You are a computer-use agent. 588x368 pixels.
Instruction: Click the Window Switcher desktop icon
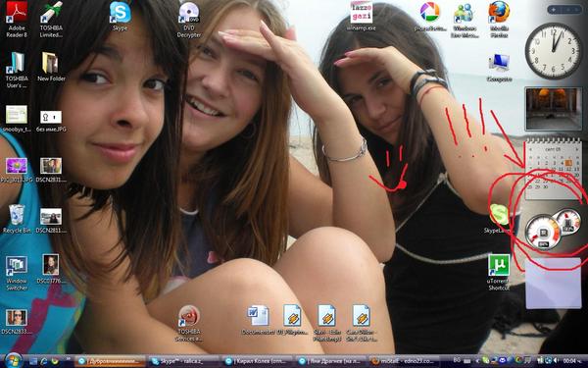pos(17,273)
